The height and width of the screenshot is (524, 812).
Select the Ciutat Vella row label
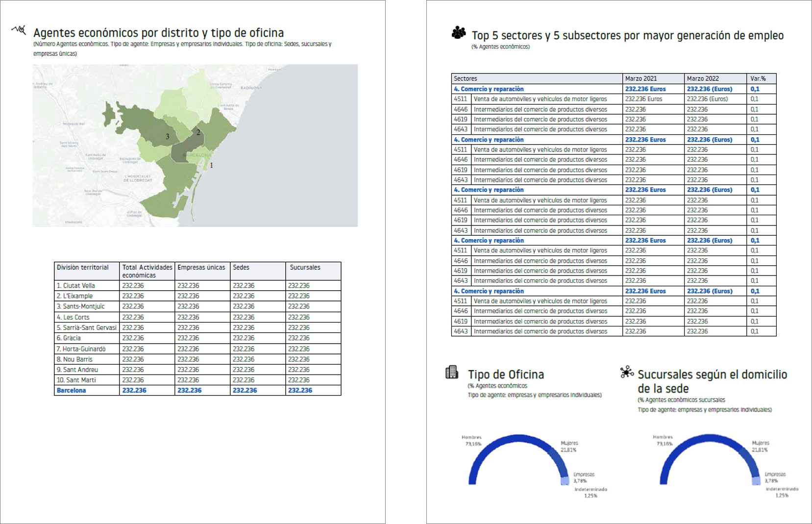tap(76, 286)
